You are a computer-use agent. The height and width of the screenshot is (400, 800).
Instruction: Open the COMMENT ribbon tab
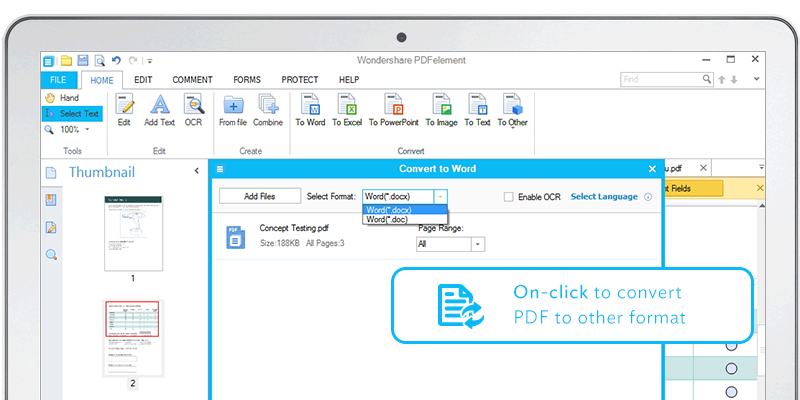click(x=192, y=80)
